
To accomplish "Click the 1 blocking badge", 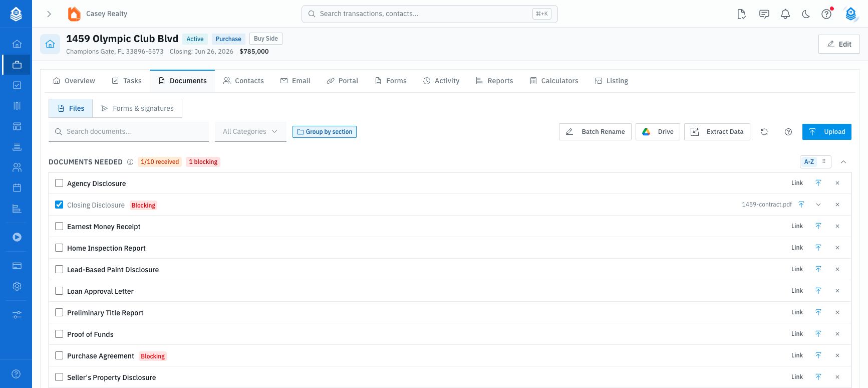I will (x=203, y=162).
